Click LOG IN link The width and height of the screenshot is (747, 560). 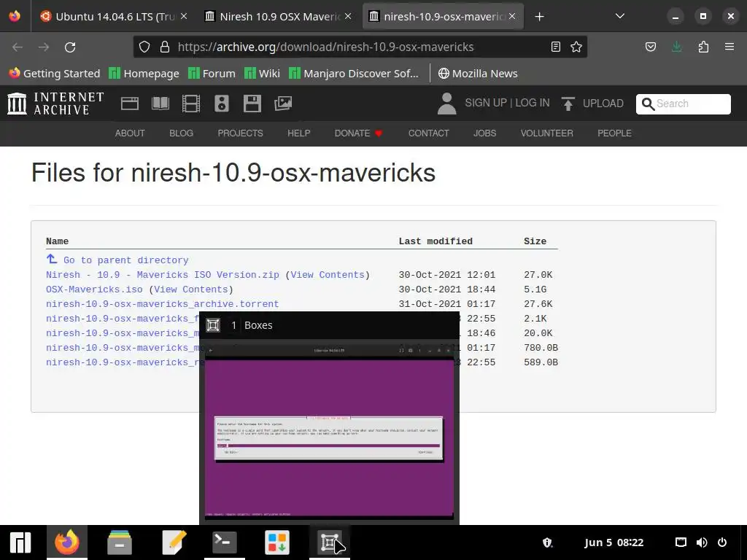532,103
